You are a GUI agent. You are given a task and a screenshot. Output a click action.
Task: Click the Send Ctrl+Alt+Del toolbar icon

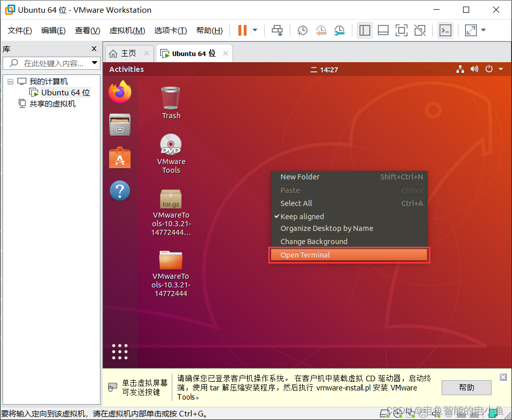277,31
